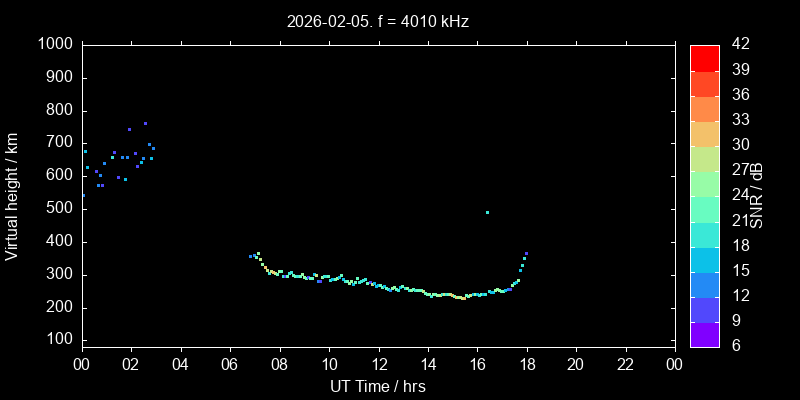Pick the cyan 15–18 dB colorbar band

coord(704,259)
